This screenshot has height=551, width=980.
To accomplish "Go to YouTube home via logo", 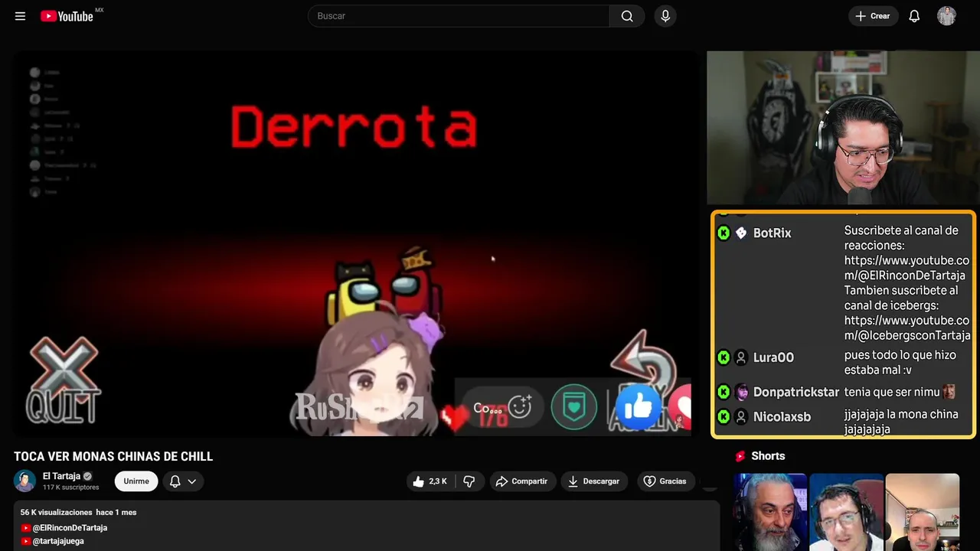I will (67, 16).
